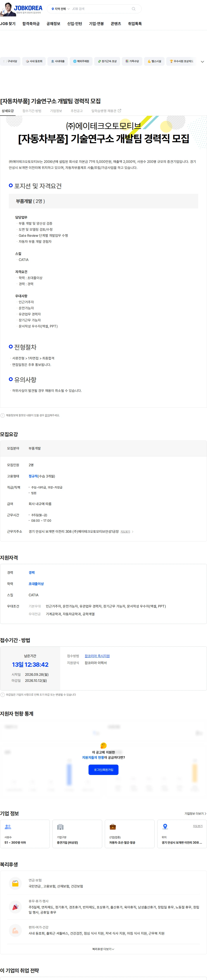Screen dimensions: 207x980
Task: Click the 편의·여가·건강 benefit icon
Action: pyautogui.click(x=15, y=931)
